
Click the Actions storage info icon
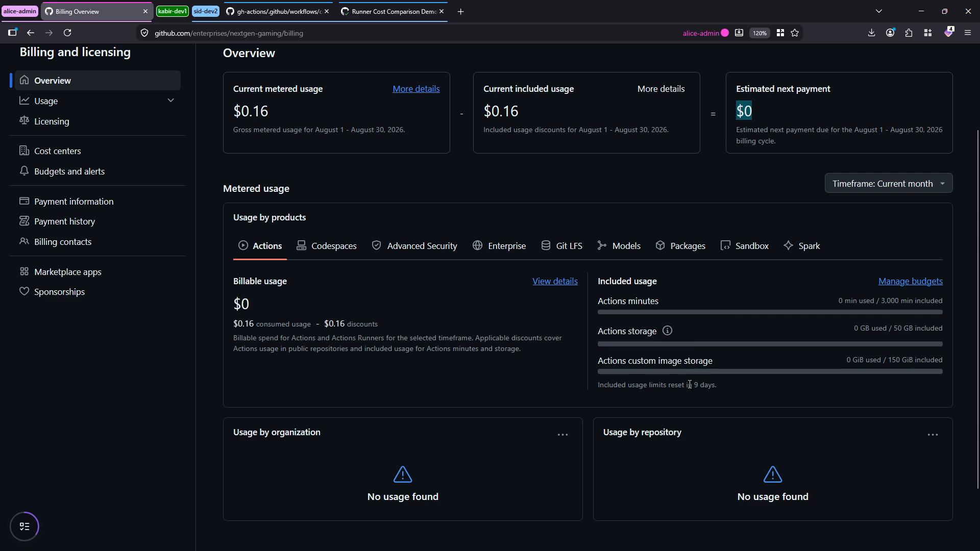click(x=667, y=331)
